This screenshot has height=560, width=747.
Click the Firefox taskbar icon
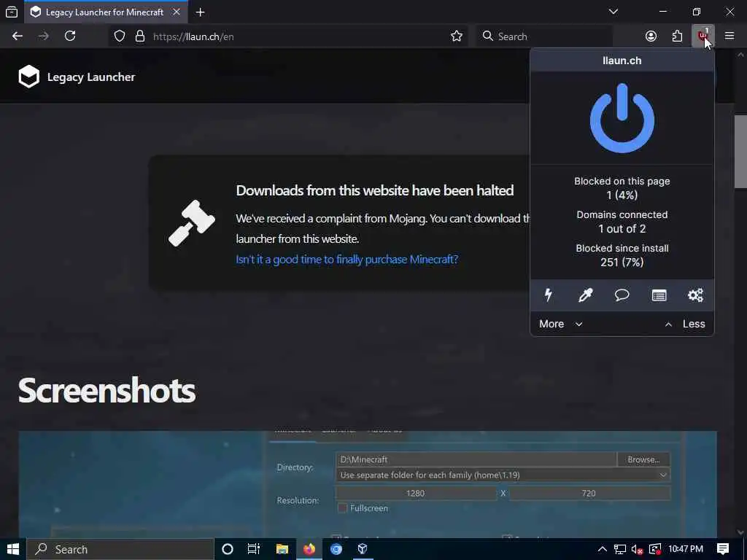click(x=309, y=549)
